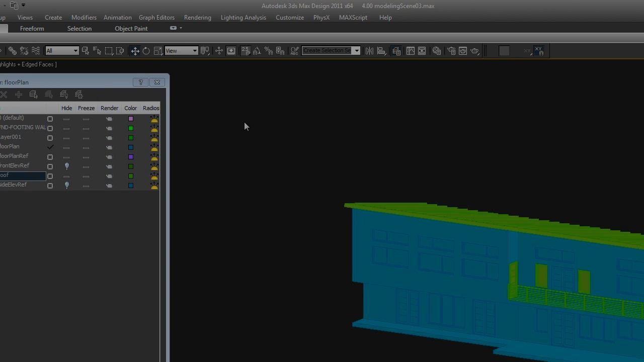Pick the Rectangular Selection Region tool
This screenshot has width=644, height=362.
pyautogui.click(x=109, y=51)
